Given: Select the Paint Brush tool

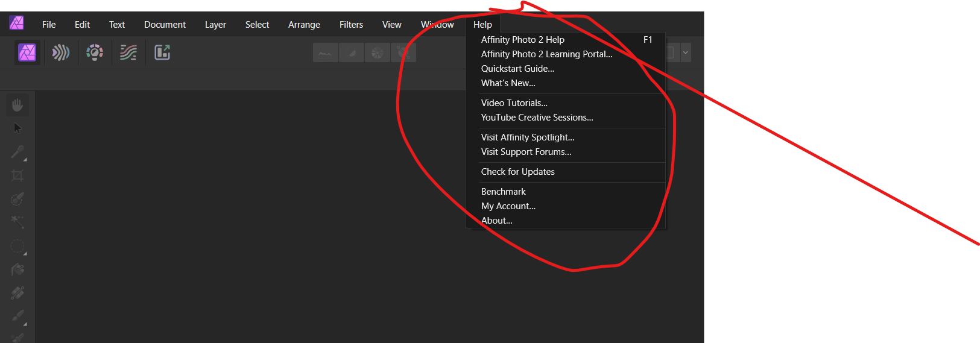Looking at the screenshot, I should (x=17, y=316).
